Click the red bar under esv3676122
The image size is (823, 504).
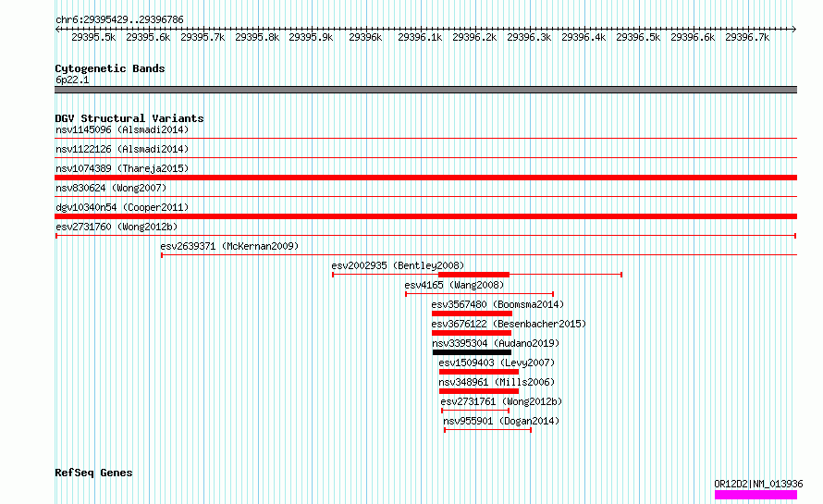coord(472,333)
